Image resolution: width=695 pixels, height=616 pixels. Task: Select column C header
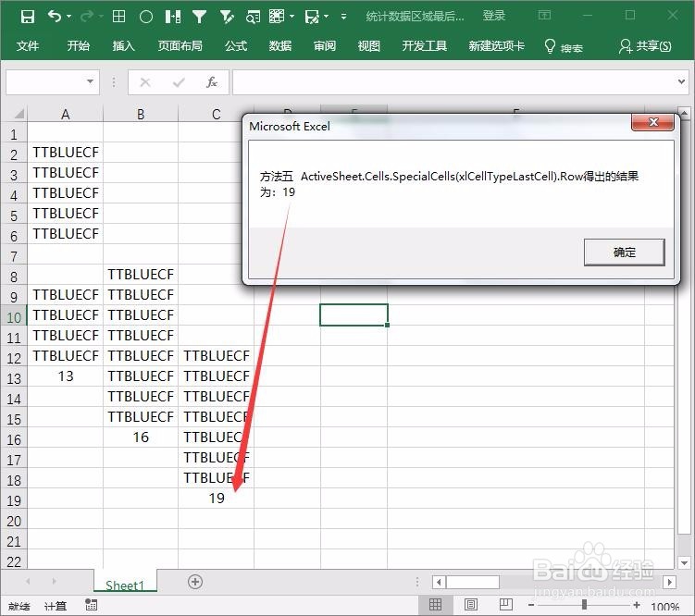tap(216, 114)
